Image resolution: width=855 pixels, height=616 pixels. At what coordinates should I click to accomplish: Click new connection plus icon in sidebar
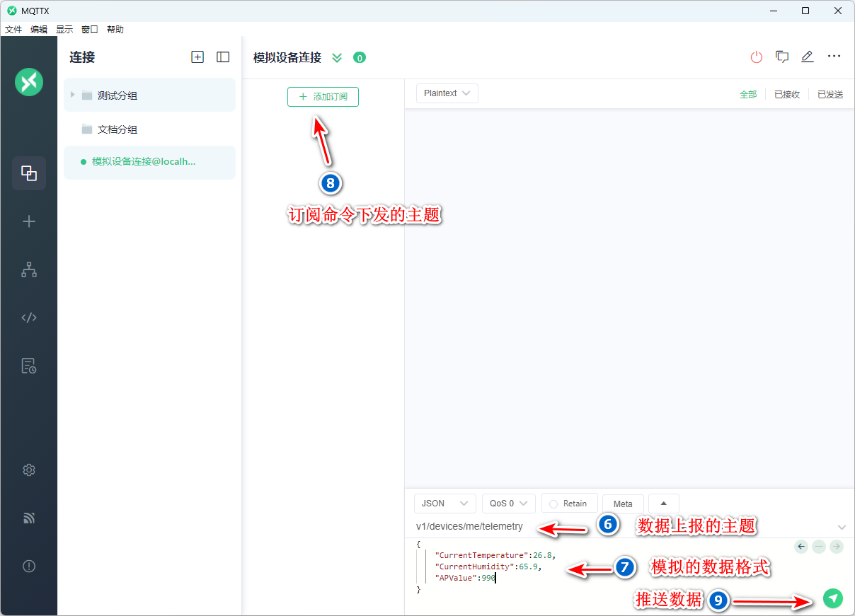coord(29,221)
